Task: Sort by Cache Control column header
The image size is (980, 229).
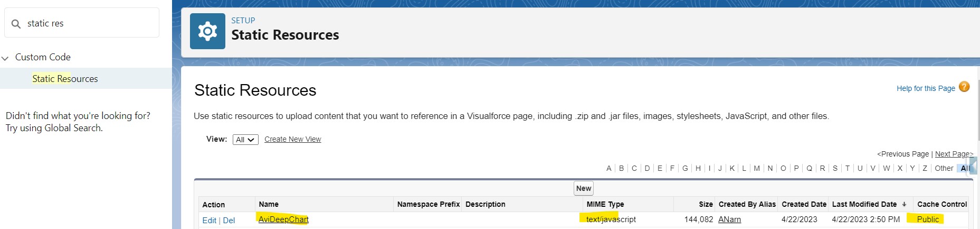Action: click(942, 204)
